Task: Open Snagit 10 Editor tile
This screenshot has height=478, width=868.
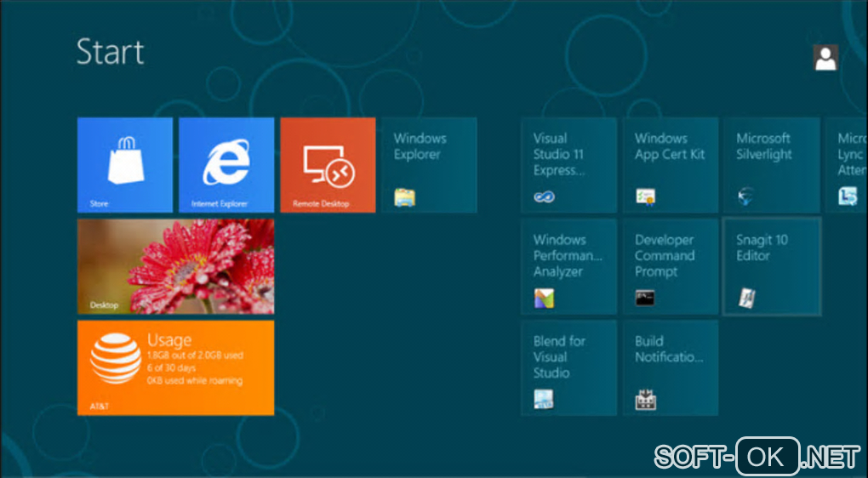Action: click(x=772, y=267)
